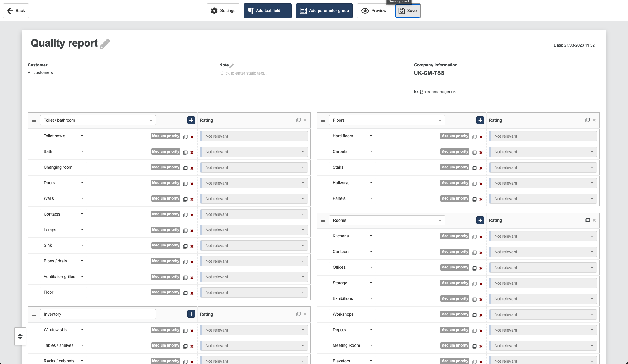
Task: Click the Note field to enter static text
Action: tap(313, 86)
